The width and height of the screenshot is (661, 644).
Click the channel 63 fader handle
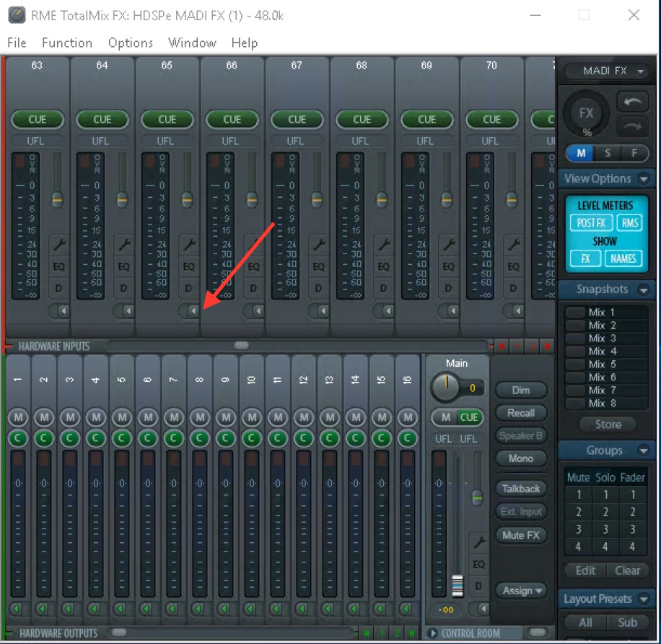tap(57, 199)
